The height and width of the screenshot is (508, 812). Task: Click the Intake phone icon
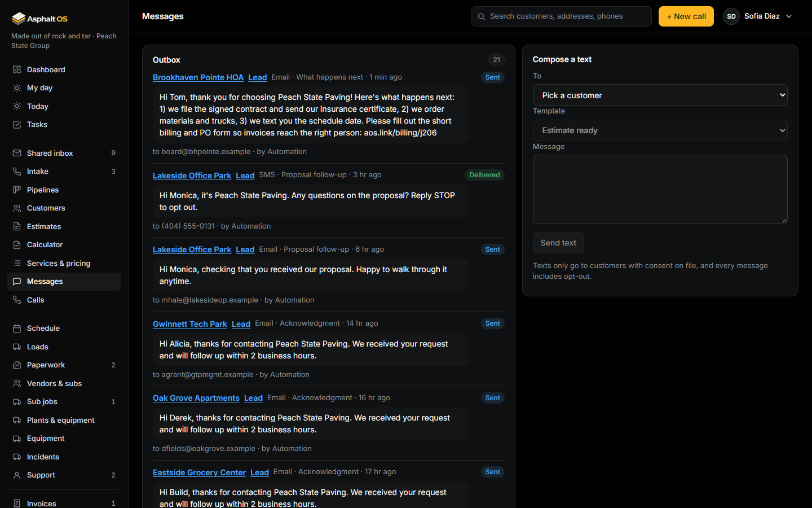click(17, 172)
